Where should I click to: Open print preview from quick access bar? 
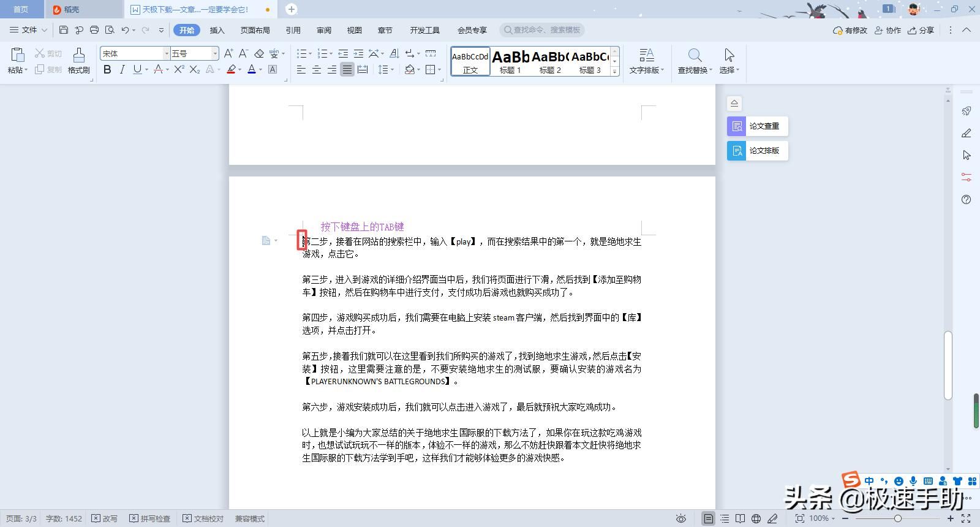tap(110, 29)
